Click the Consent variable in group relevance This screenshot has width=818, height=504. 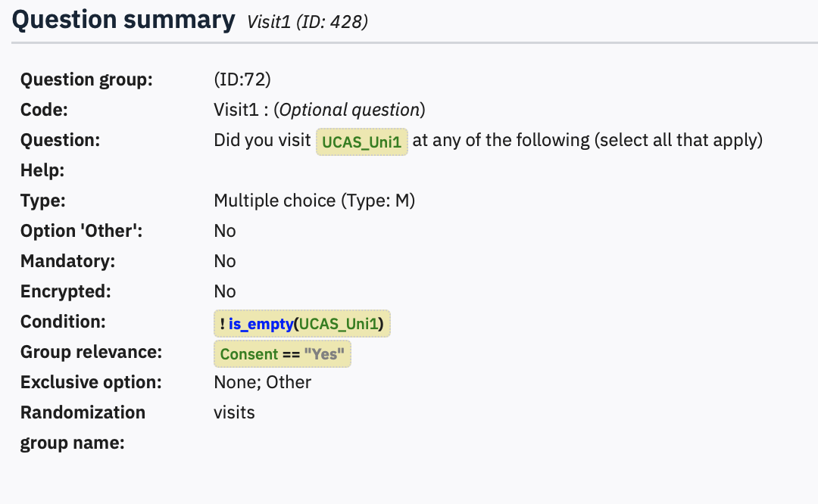pos(249,354)
